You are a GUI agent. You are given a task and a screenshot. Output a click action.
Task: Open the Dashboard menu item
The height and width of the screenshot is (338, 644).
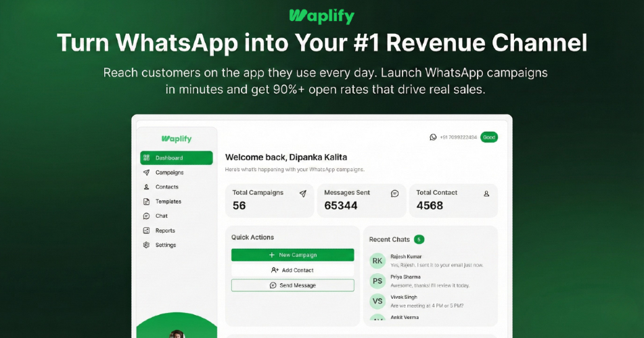click(x=176, y=158)
